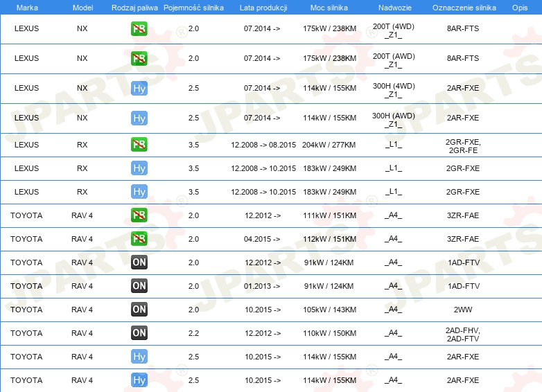Click the Lata produkcji column header
Image resolution: width=542 pixels, height=392 pixels.
pos(262,7)
